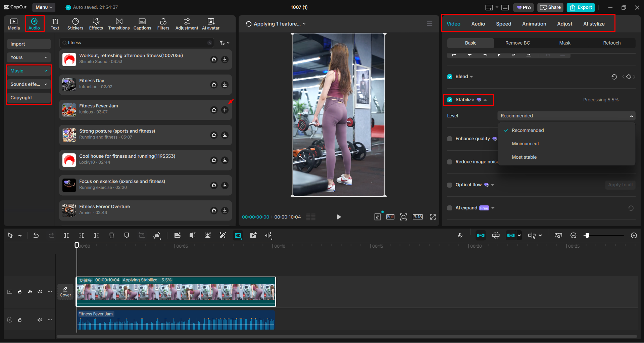
Task: Adjust the timeline zoom slider handle
Action: click(587, 236)
